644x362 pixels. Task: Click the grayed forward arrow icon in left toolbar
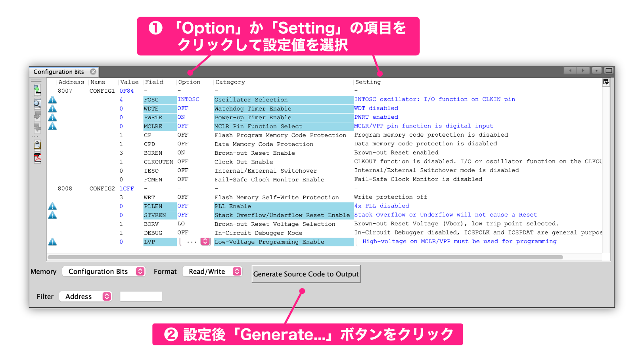[x=37, y=116]
